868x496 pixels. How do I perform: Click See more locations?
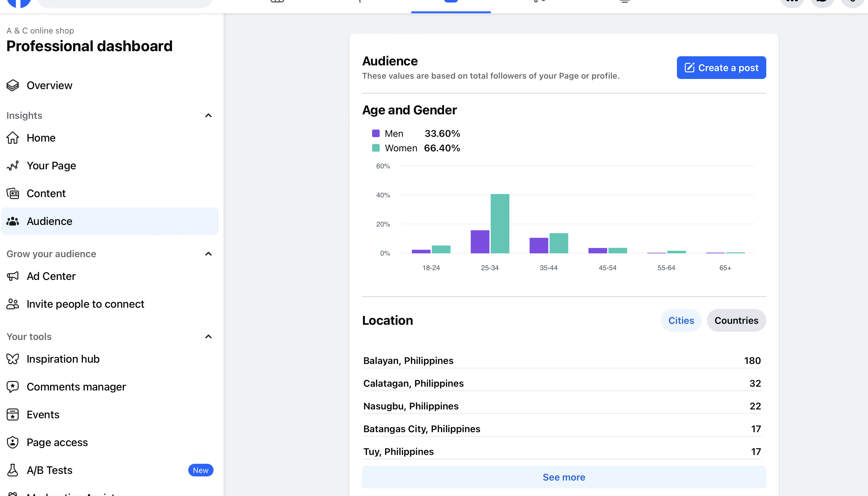coord(564,477)
